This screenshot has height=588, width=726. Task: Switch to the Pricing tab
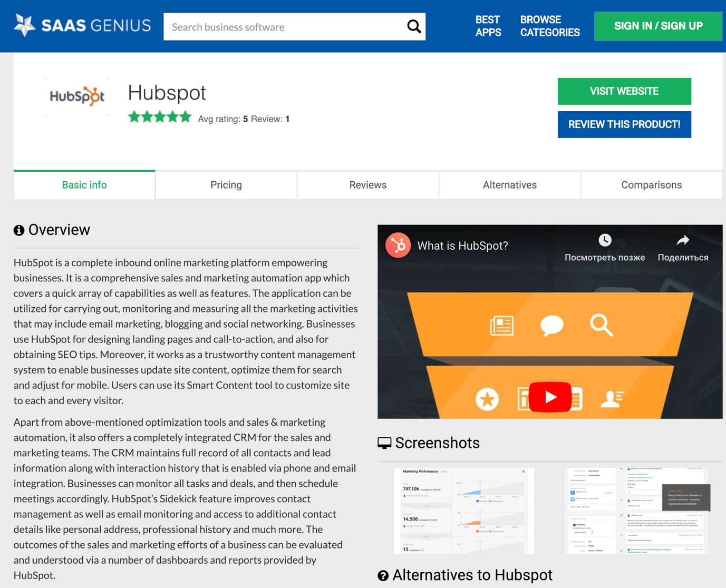226,184
